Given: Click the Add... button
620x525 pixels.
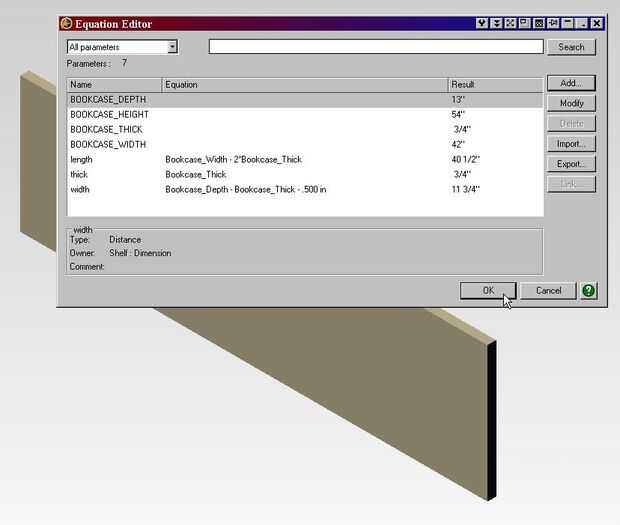Looking at the screenshot, I should [x=571, y=83].
